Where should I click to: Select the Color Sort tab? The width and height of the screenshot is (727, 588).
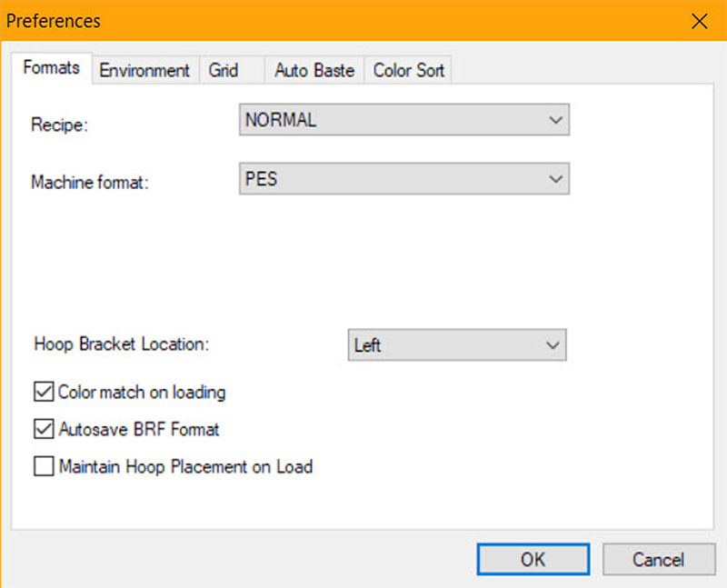tap(409, 70)
